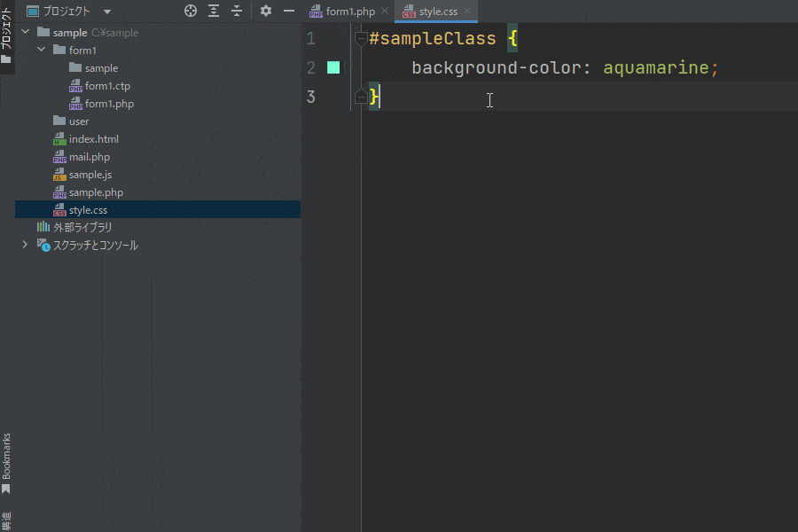Select sample.js in project tree
This screenshot has height=532, width=798.
click(90, 175)
